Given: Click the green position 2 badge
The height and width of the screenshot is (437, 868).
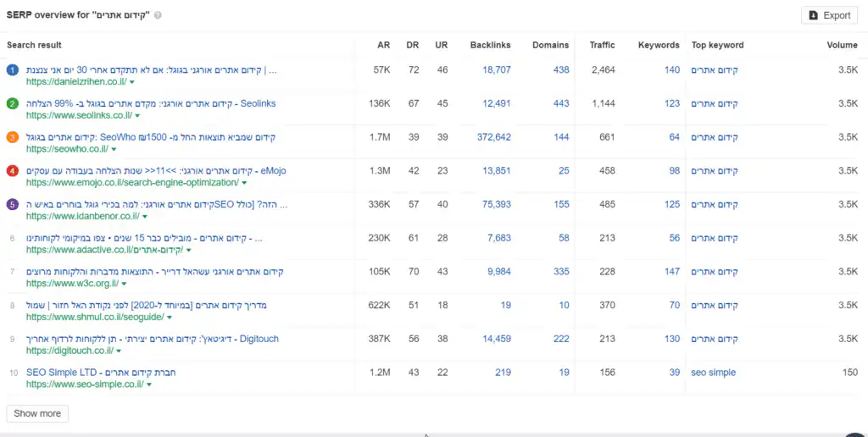Looking at the screenshot, I should [12, 103].
